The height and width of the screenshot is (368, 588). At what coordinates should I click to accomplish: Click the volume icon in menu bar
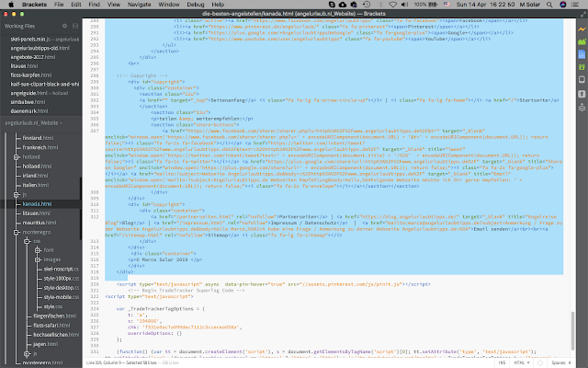coord(404,5)
